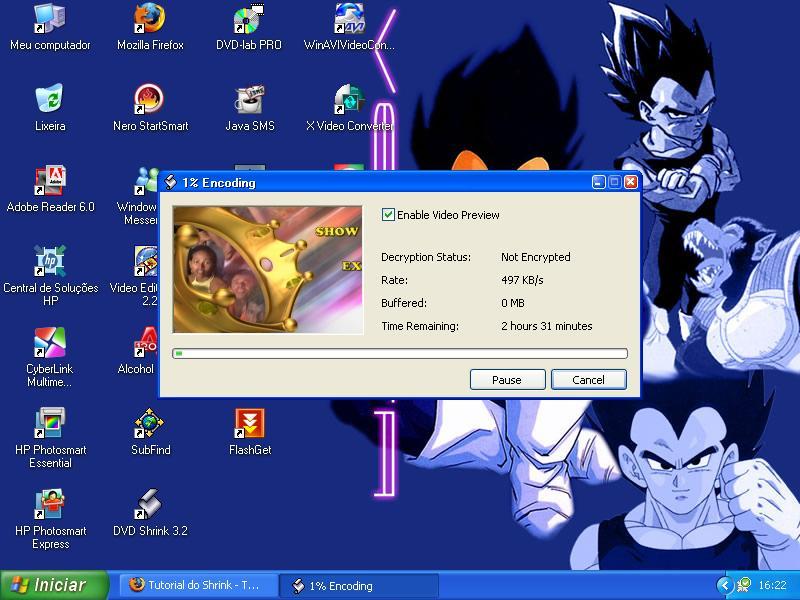This screenshot has width=800, height=600.
Task: Disable the Enable Video Preview checkbox
Action: coord(388,215)
